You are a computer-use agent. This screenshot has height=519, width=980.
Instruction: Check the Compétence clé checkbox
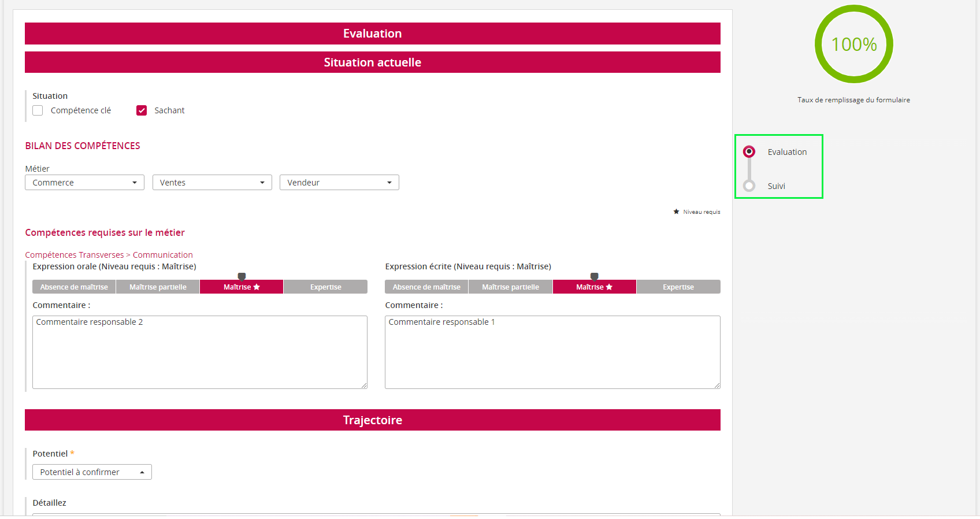[x=38, y=110]
